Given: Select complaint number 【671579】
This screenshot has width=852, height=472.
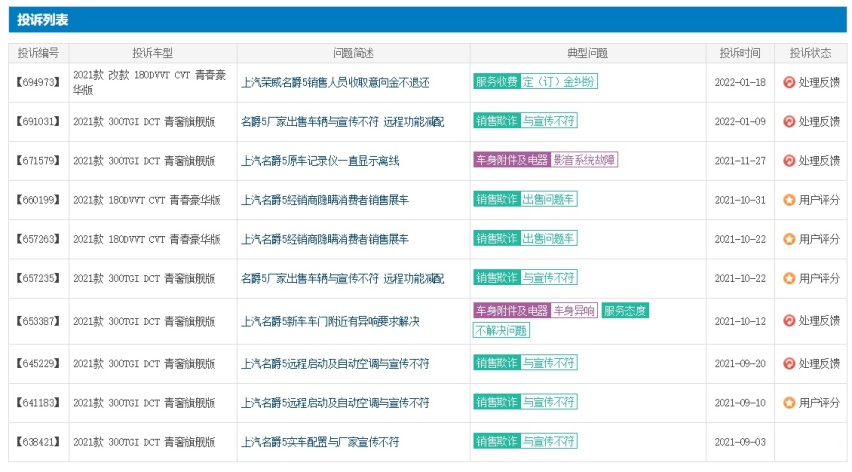Looking at the screenshot, I should (x=38, y=161).
